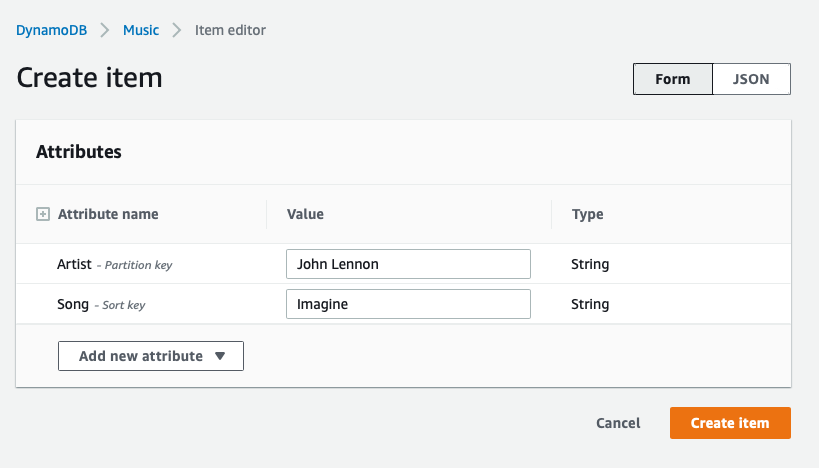Click the String type in Artist row
819x468 pixels.
(590, 264)
